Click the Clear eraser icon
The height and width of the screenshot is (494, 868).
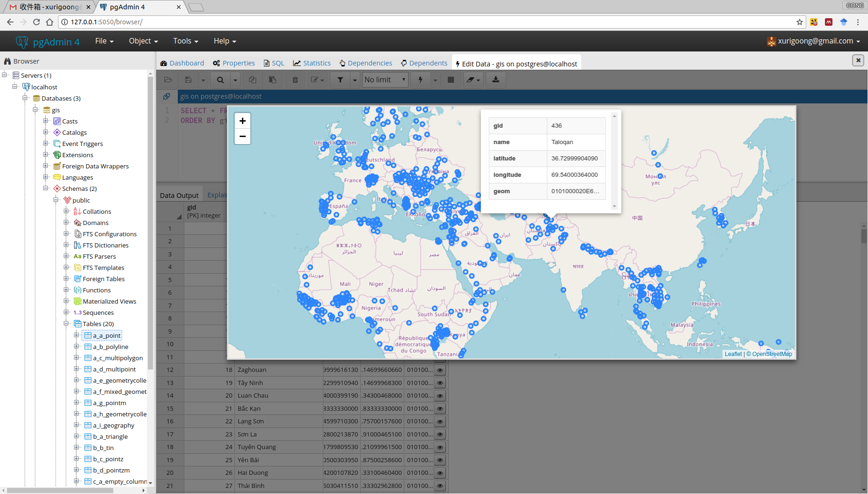[473, 80]
